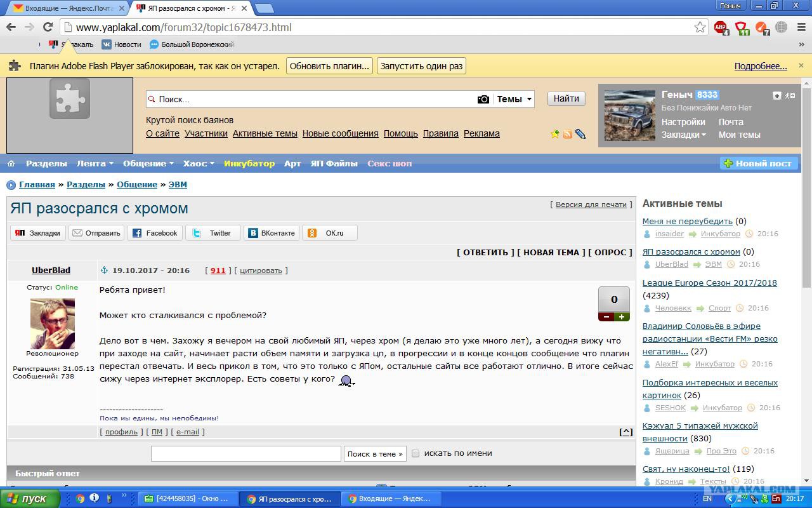
Task: Open UberBlad's avatar image
Action: click(53, 324)
